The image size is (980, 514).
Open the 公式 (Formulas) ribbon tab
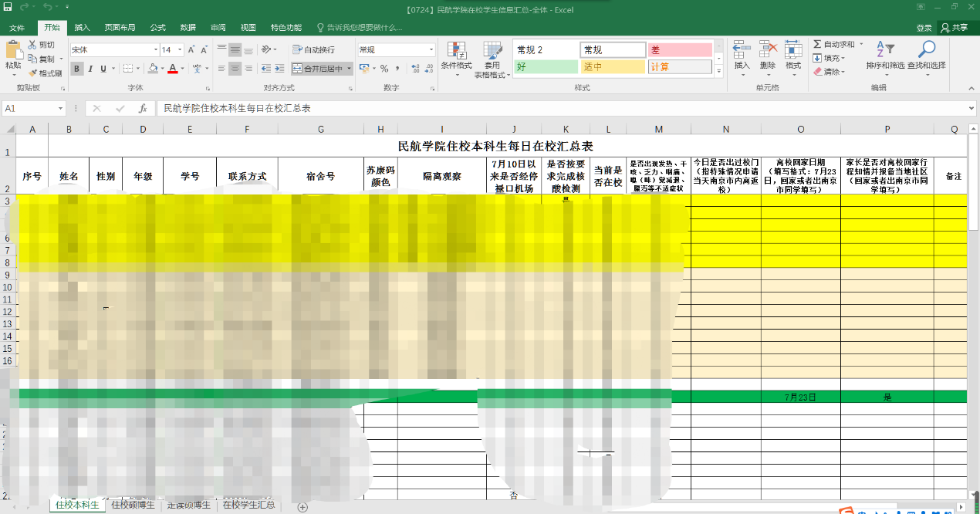coord(157,28)
